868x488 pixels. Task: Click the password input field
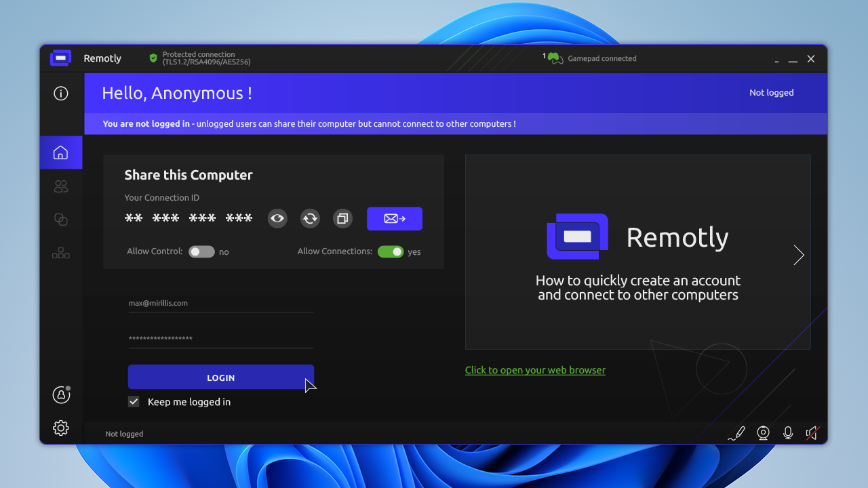point(220,339)
